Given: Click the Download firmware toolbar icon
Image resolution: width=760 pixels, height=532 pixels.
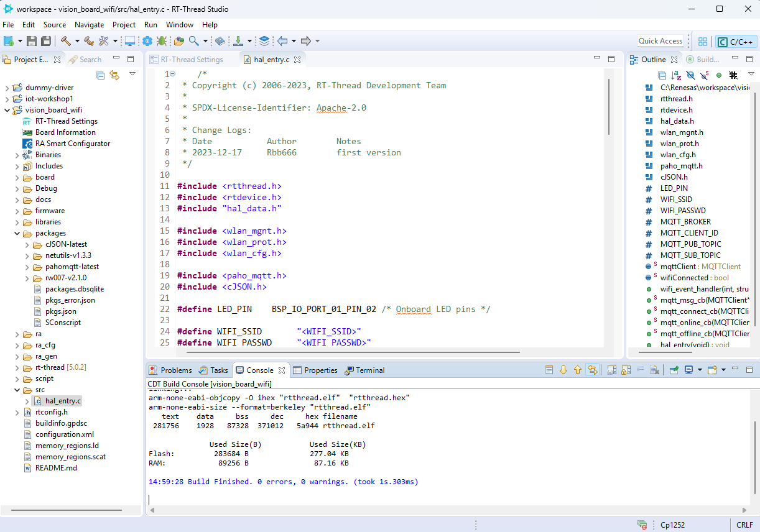Looking at the screenshot, I should 238,41.
